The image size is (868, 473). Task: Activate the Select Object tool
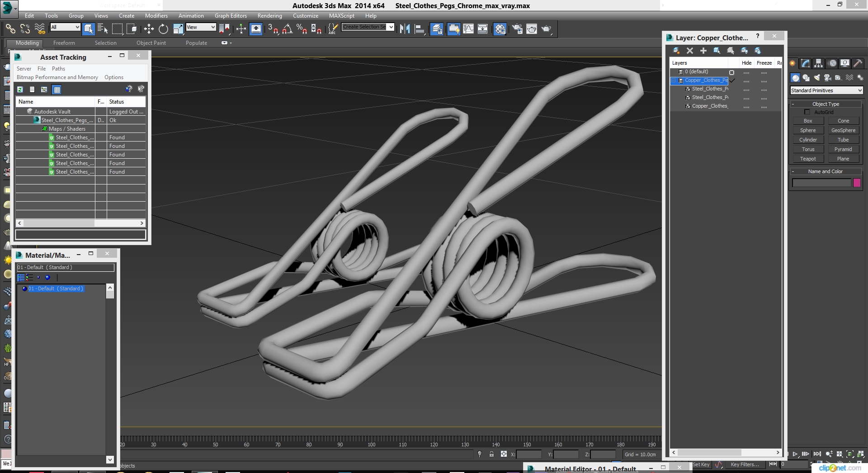pos(89,29)
